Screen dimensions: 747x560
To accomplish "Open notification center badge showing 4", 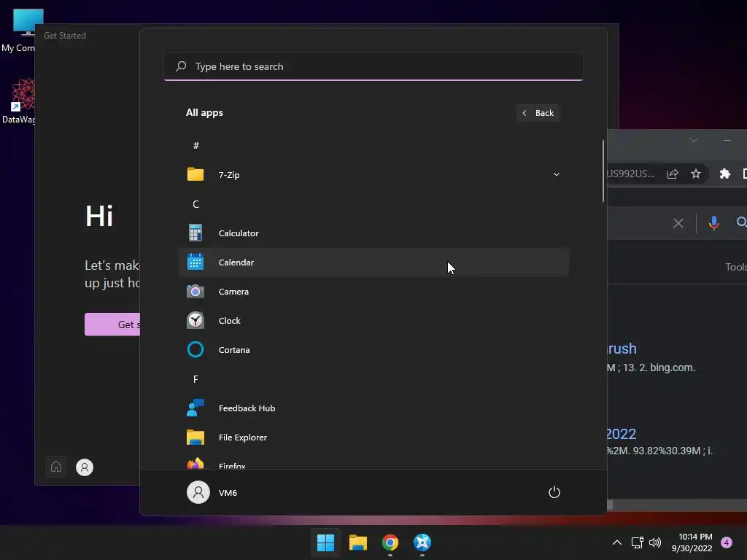I will point(727,542).
